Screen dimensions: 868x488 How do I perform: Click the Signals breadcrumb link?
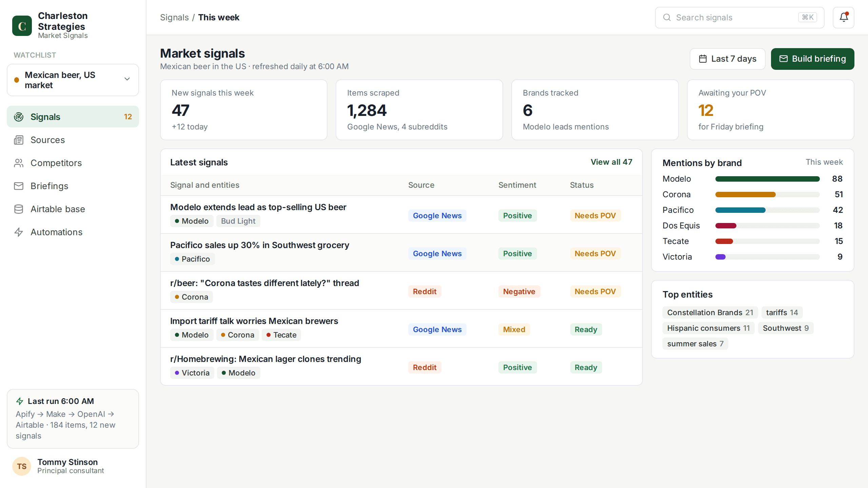(174, 17)
